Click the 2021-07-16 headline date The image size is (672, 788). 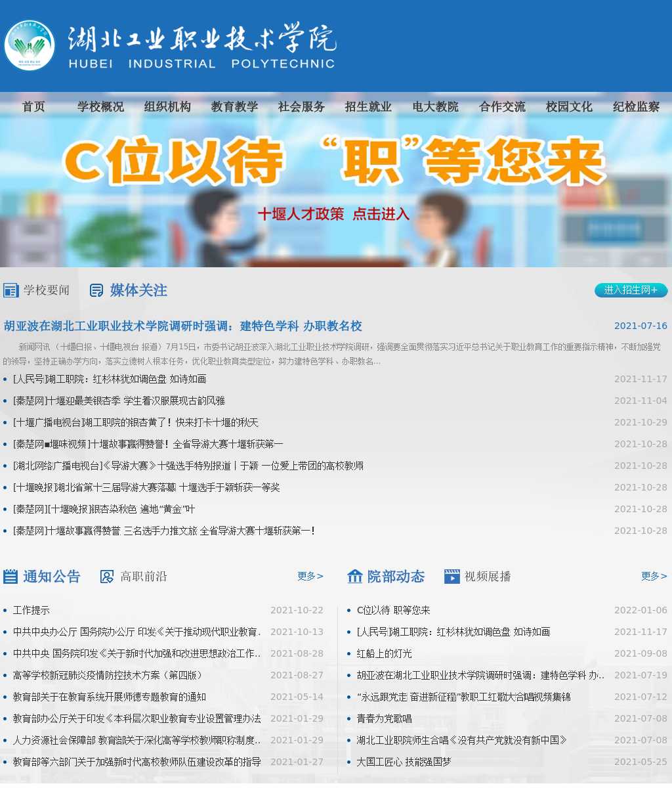[x=640, y=326]
